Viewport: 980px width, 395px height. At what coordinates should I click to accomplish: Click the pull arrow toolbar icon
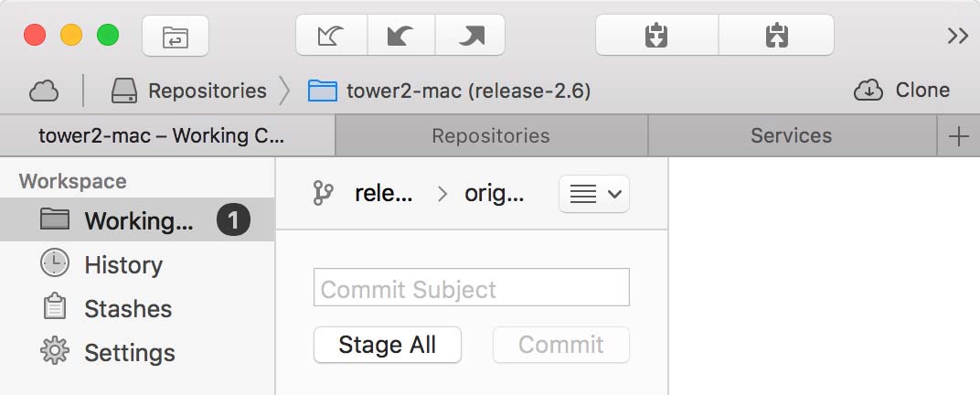click(x=400, y=37)
